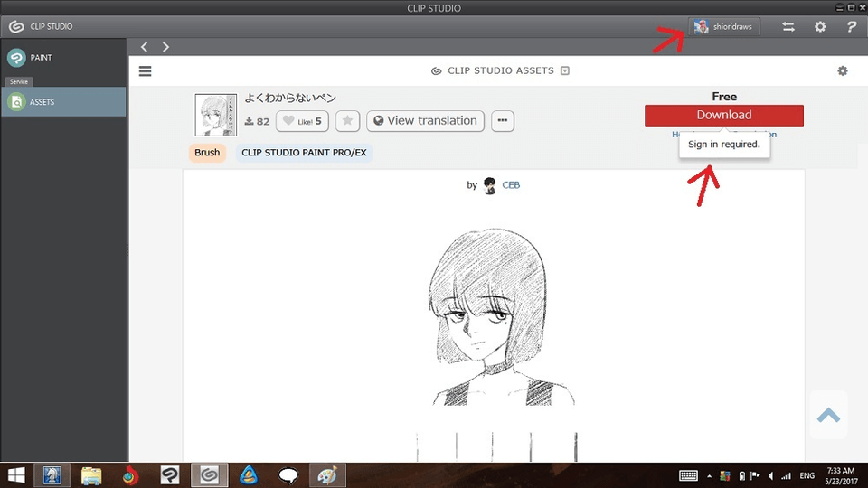The width and height of the screenshot is (868, 488).
Task: Click the battery tray icon
Action: tap(741, 476)
